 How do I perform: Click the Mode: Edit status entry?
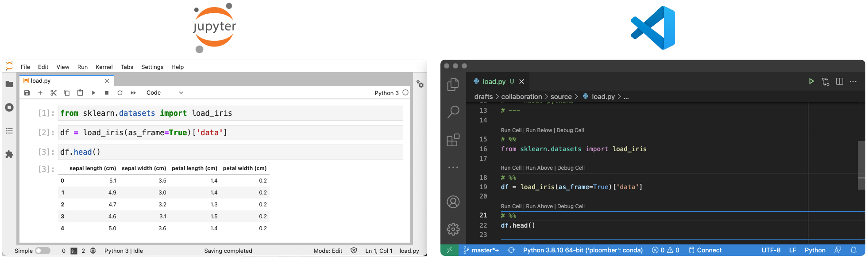coord(328,251)
